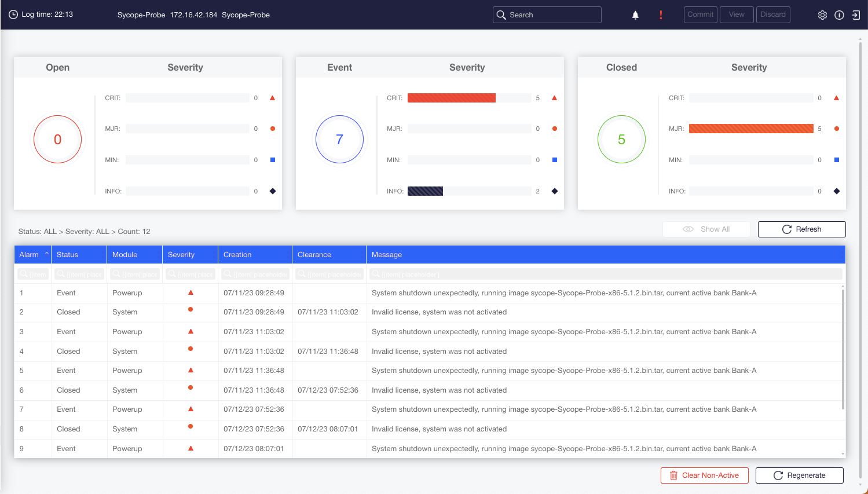Viewport: 868px width, 494px height.
Task: Click the Event INFO dark striped bar
Action: point(425,191)
